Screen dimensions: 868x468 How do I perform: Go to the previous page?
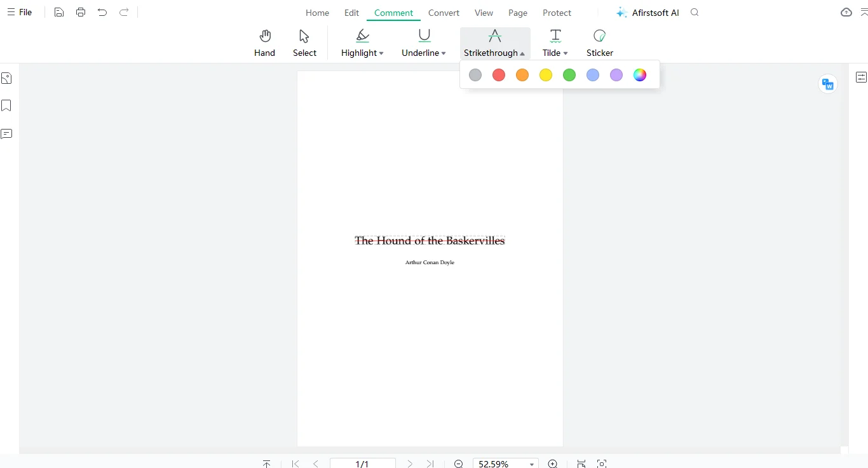(x=316, y=464)
